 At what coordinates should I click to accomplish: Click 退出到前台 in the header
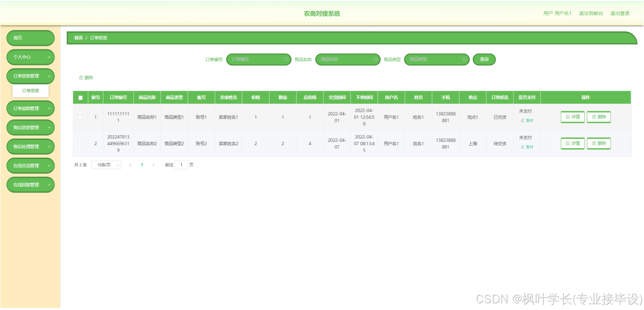pyautogui.click(x=591, y=13)
